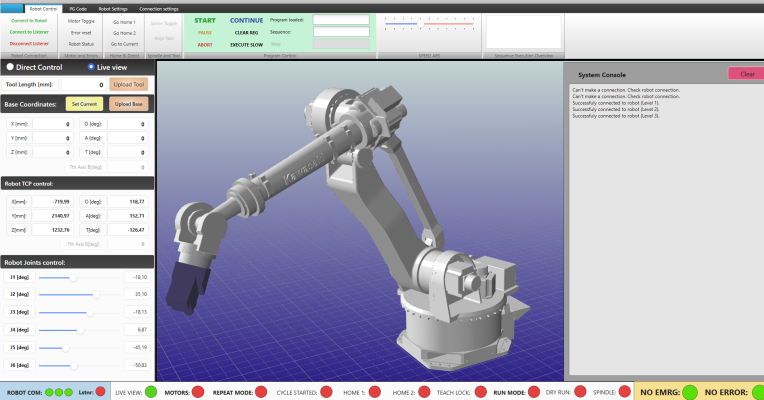
Task: Click the green NO EMRG indicator
Action: coord(690,392)
